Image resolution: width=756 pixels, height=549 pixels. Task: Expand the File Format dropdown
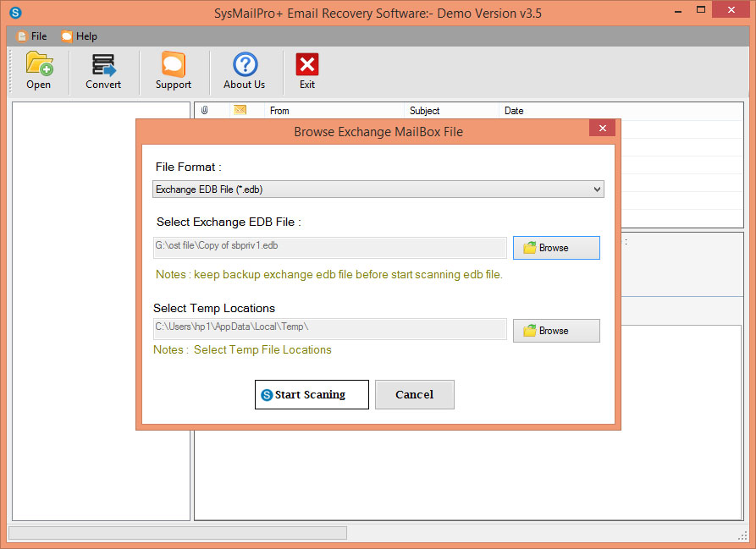coord(378,189)
